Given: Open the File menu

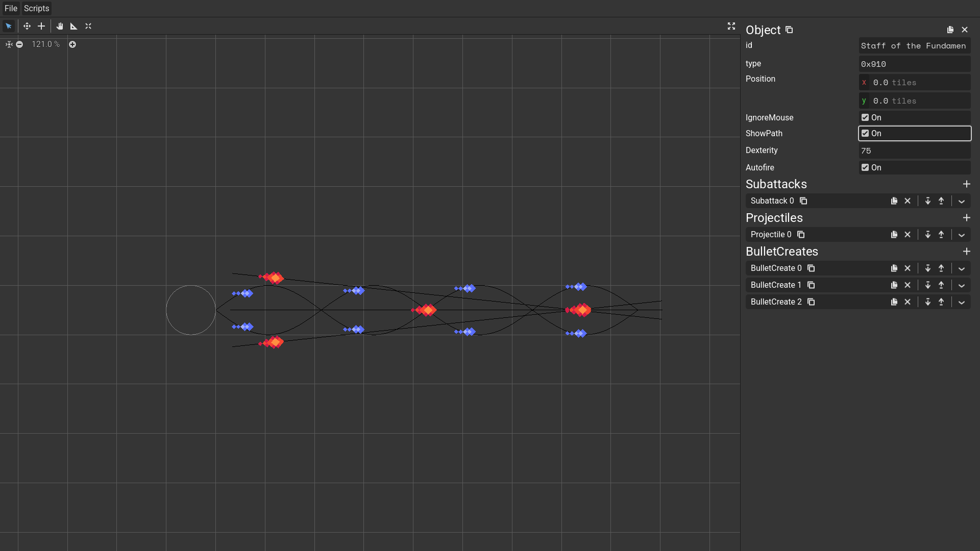Looking at the screenshot, I should coord(11,8).
